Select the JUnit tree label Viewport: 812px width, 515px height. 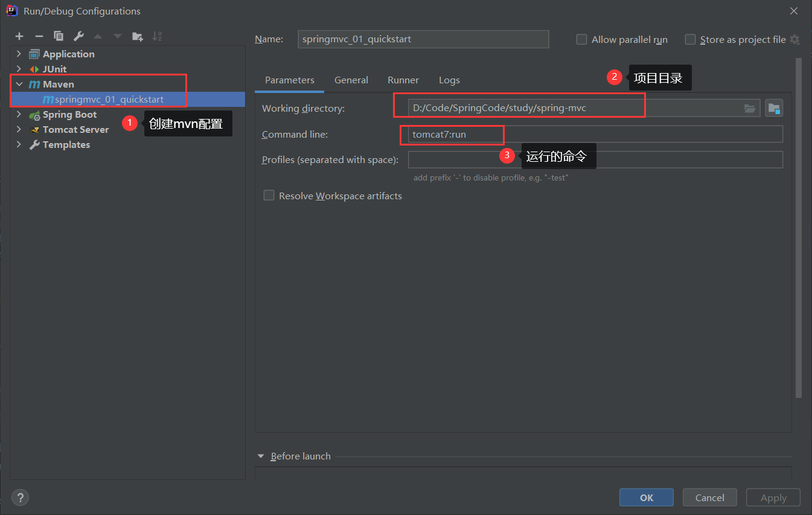click(55, 69)
